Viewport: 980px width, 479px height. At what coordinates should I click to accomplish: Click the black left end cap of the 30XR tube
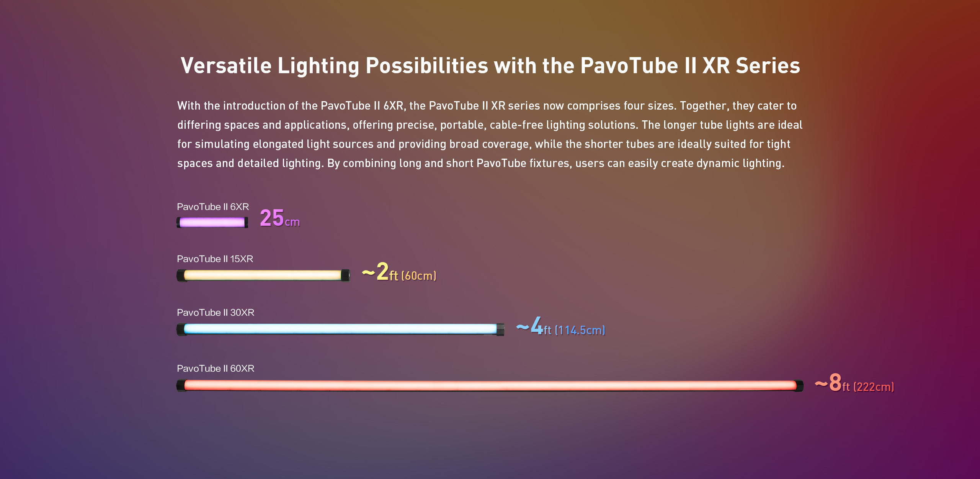(x=180, y=329)
